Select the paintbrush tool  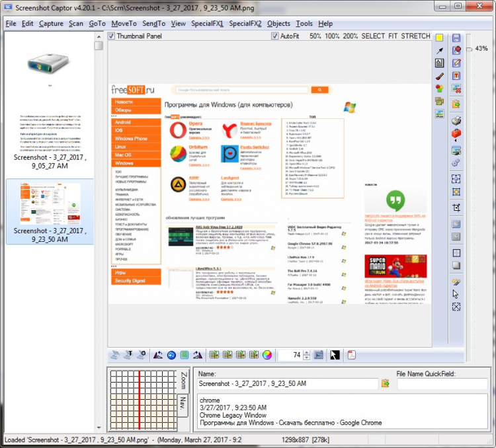(439, 76)
